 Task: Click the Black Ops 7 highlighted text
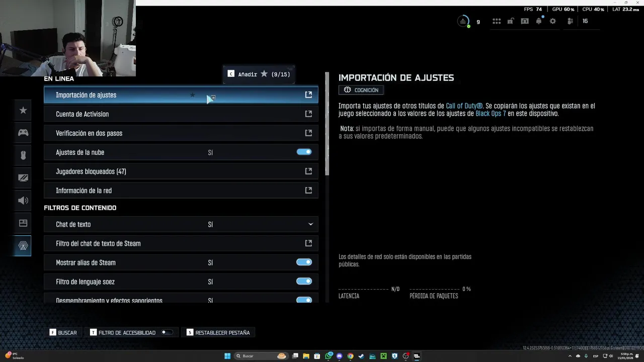(x=491, y=114)
